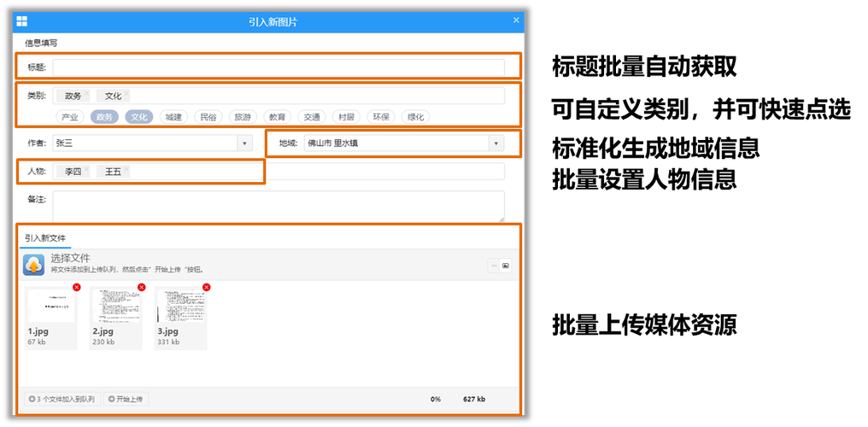Viewport: 868px width, 427px height.
Task: Click the 标题 input field
Action: [x=278, y=67]
